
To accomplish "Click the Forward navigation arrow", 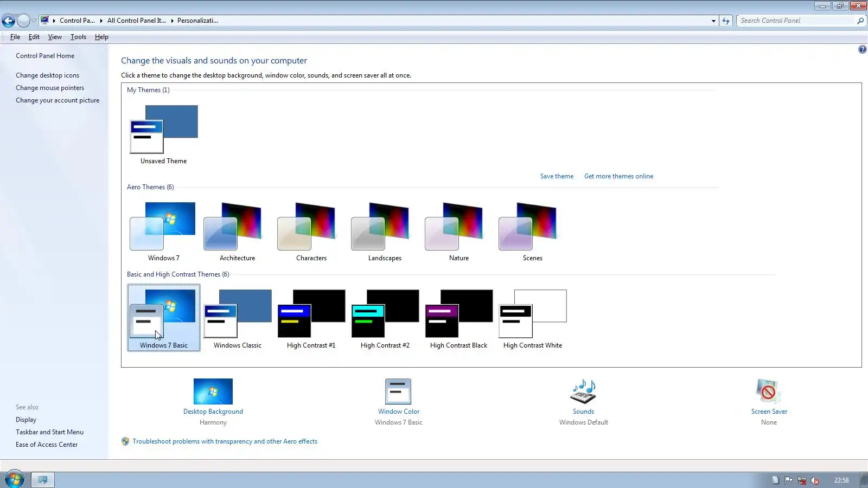I will [x=23, y=21].
